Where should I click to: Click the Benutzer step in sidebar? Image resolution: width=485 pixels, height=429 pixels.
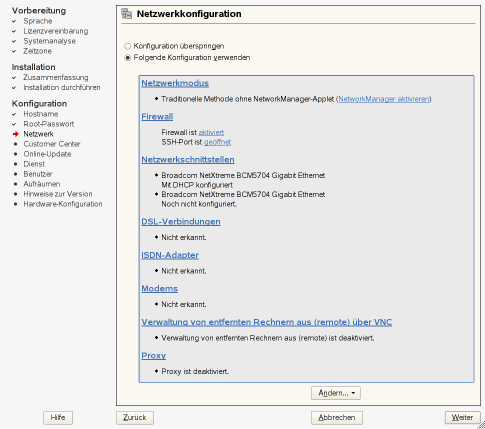[x=38, y=174]
